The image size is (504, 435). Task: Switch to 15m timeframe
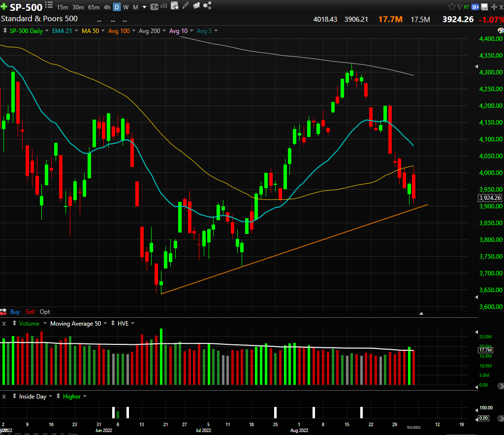pyautogui.click(x=63, y=7)
